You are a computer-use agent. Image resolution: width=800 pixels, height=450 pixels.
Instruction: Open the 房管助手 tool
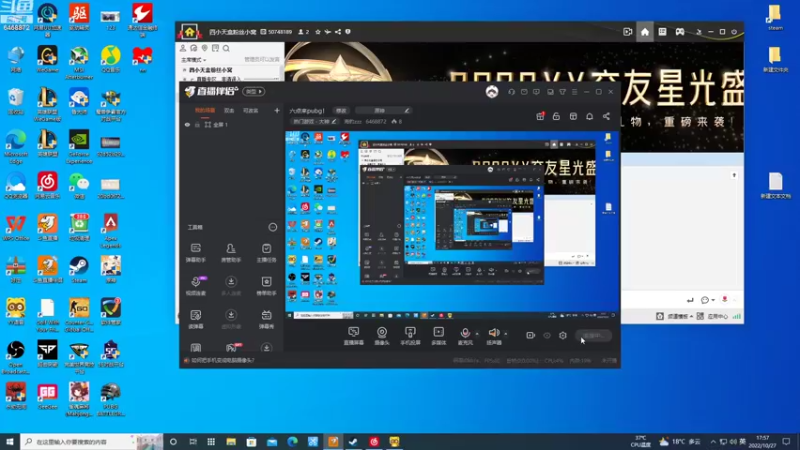click(231, 253)
